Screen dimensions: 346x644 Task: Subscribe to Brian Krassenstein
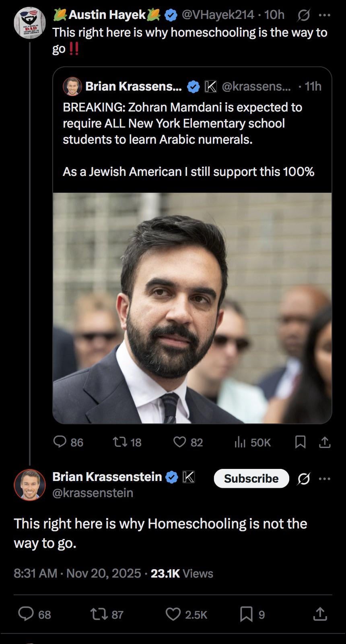pos(251,479)
